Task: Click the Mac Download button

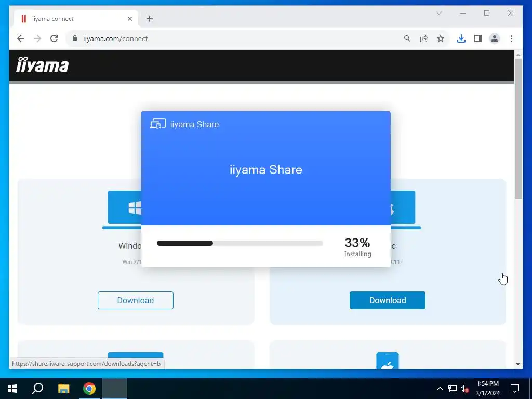Action: [x=388, y=300]
